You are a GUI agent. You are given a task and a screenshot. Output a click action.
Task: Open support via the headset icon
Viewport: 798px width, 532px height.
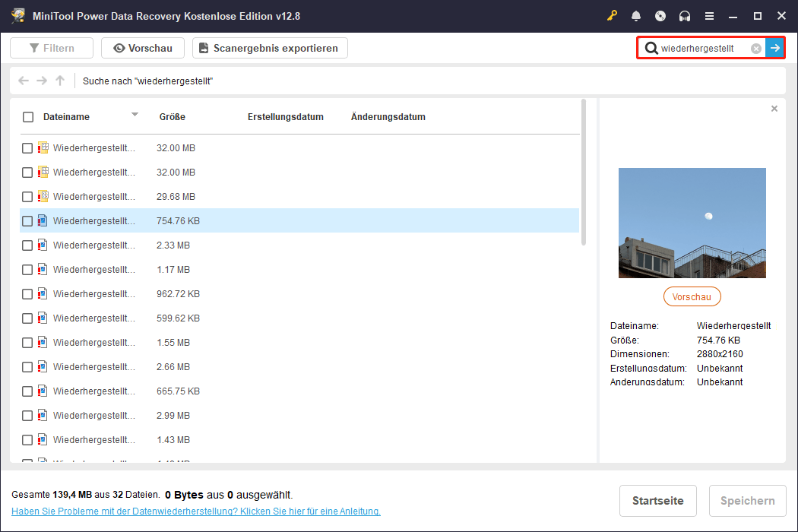tap(684, 15)
